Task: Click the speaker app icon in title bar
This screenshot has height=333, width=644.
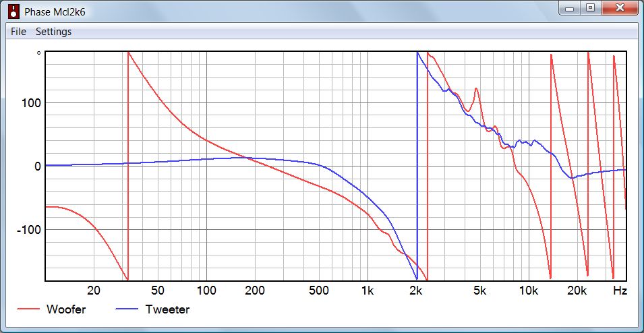Action: tap(14, 12)
